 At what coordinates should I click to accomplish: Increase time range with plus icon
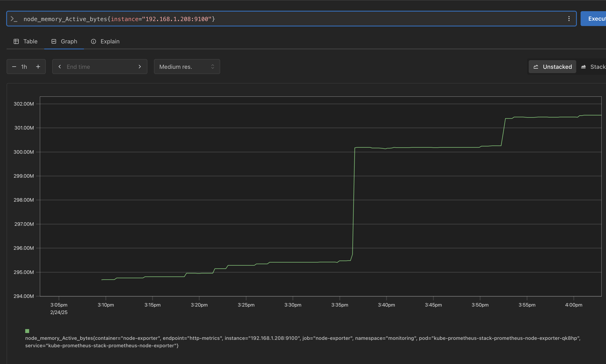pos(38,67)
